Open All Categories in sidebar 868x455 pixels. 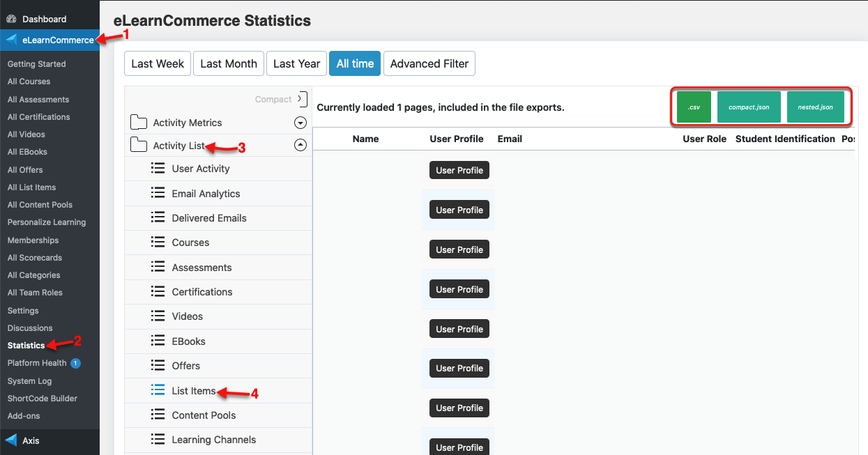[34, 275]
